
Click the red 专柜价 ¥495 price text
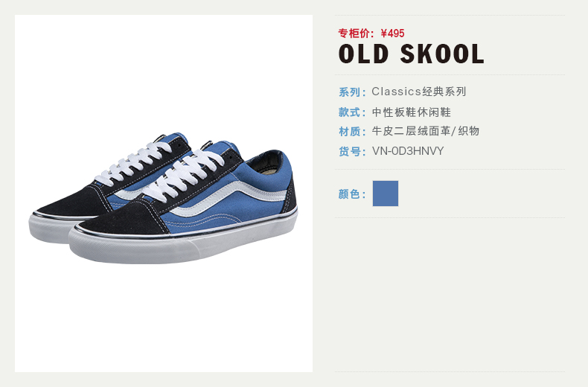pyautogui.click(x=371, y=33)
